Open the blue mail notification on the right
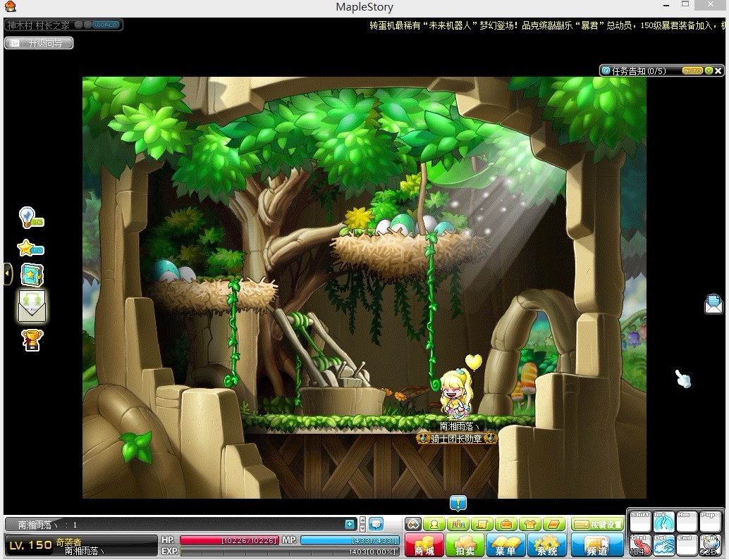 pyautogui.click(x=713, y=304)
